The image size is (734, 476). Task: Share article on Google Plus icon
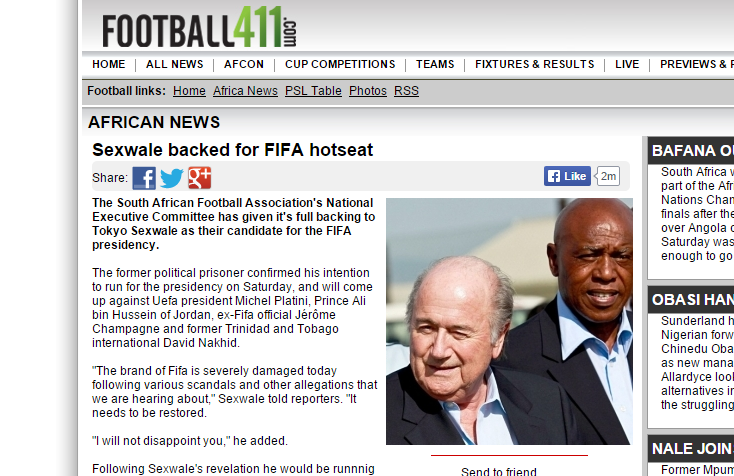pos(200,178)
